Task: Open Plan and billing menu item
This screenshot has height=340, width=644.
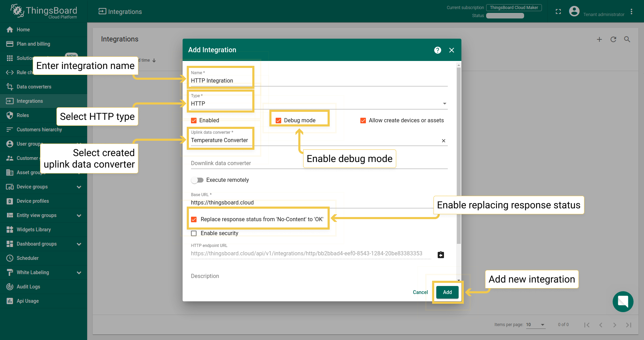Action: (x=44, y=44)
